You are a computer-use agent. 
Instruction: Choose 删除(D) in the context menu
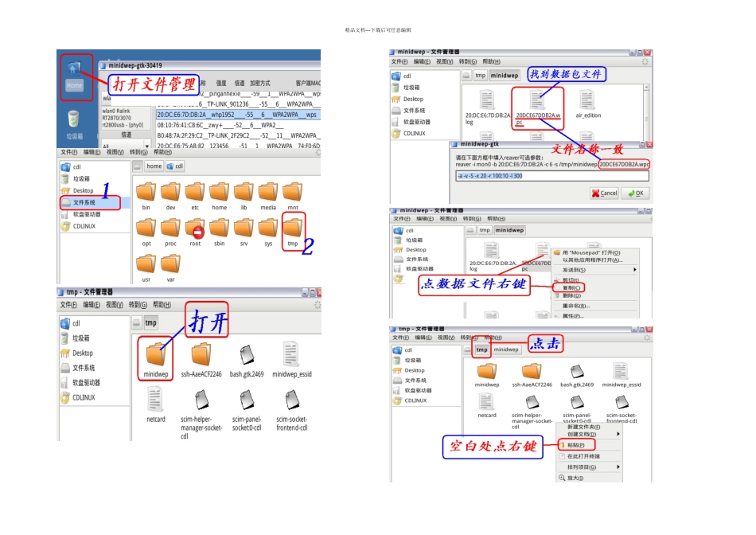tap(572, 295)
